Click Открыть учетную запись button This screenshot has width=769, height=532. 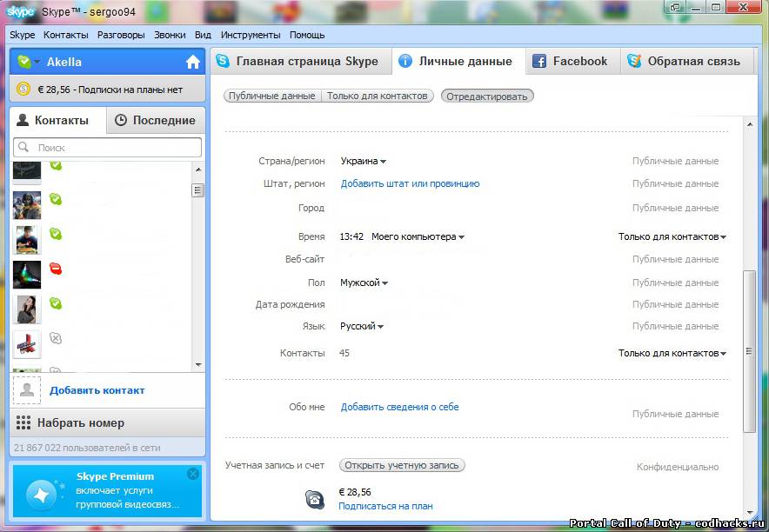click(402, 465)
